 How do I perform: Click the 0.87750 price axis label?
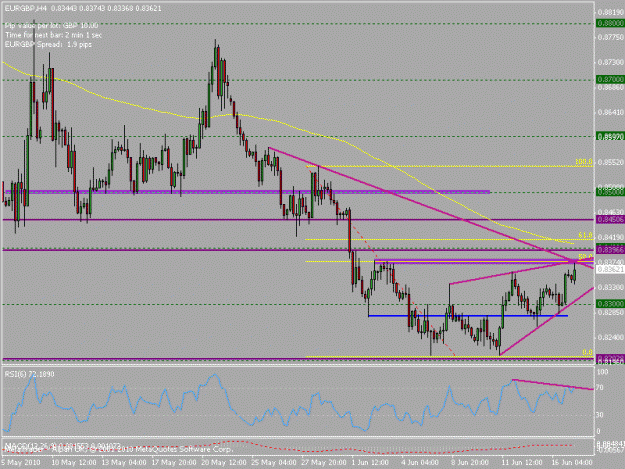click(610, 37)
